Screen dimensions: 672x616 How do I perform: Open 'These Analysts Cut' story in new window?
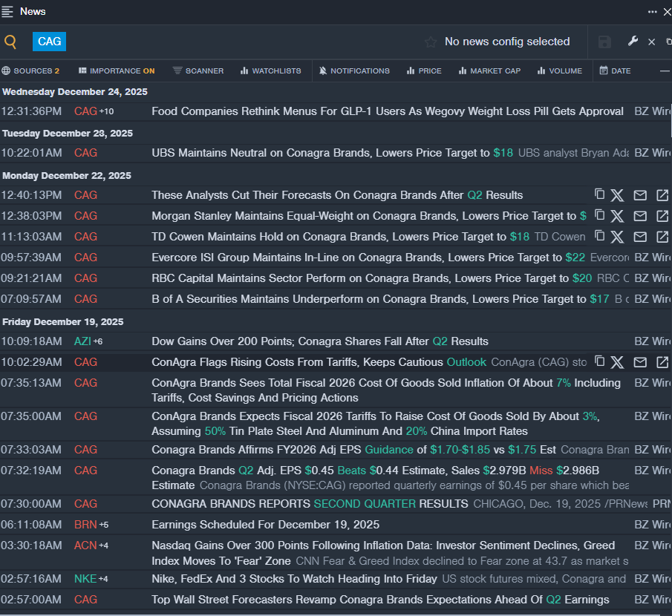pos(662,195)
